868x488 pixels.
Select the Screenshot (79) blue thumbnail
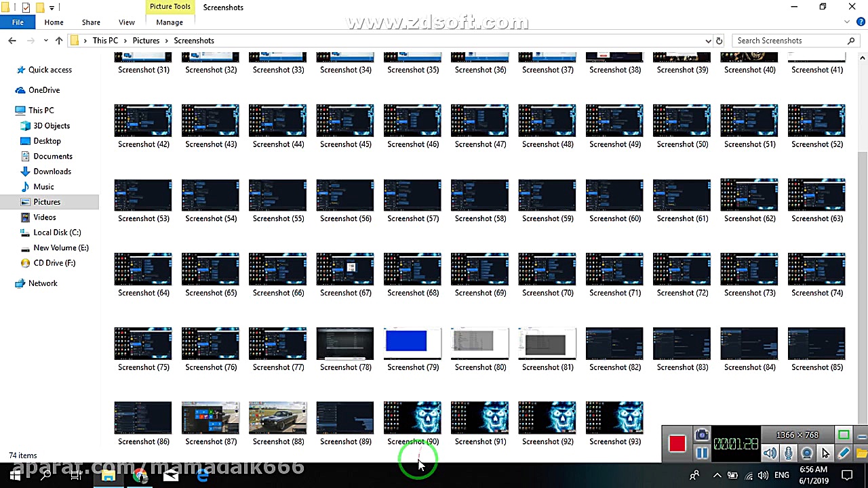[412, 343]
